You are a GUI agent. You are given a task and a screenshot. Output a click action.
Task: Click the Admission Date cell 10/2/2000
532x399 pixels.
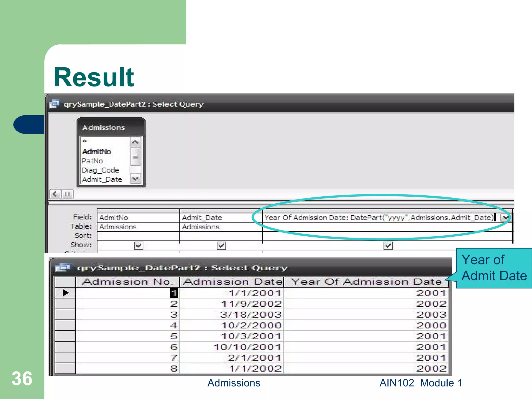point(232,325)
